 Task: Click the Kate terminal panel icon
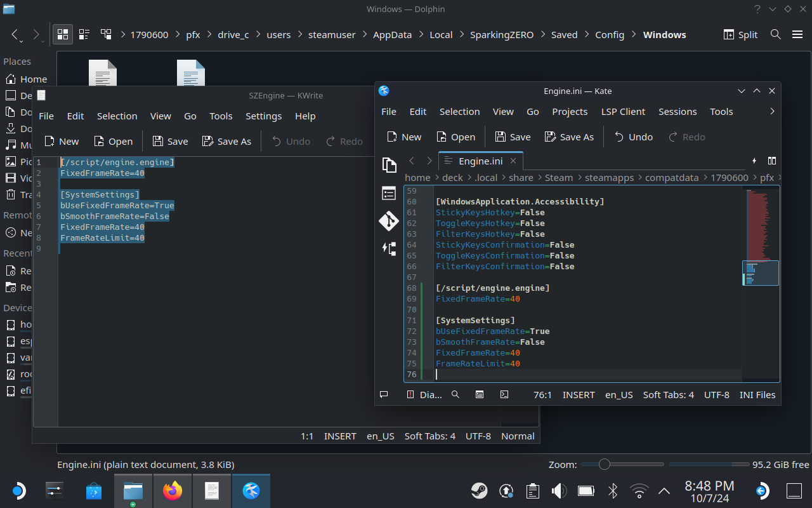(504, 394)
